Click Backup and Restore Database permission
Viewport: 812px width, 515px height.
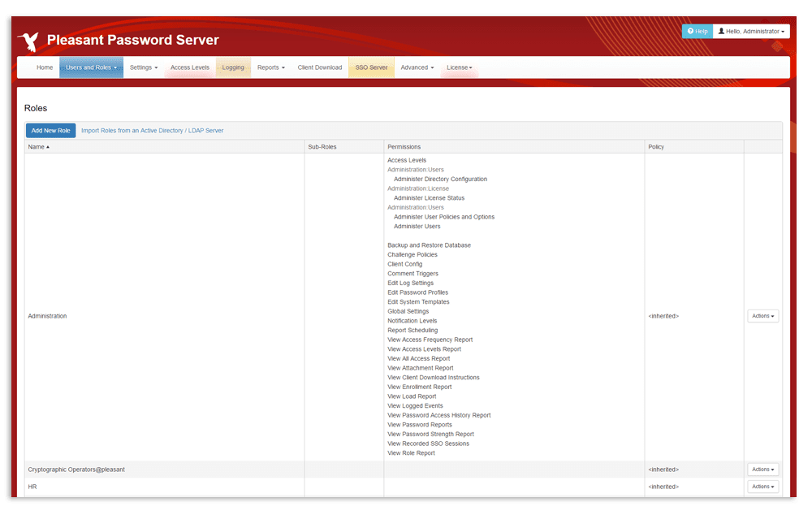coord(429,245)
